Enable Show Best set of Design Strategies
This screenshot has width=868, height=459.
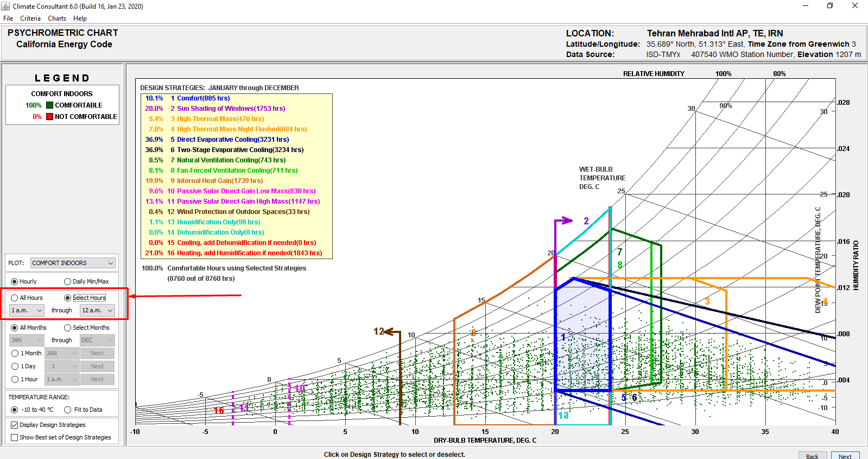coord(15,437)
